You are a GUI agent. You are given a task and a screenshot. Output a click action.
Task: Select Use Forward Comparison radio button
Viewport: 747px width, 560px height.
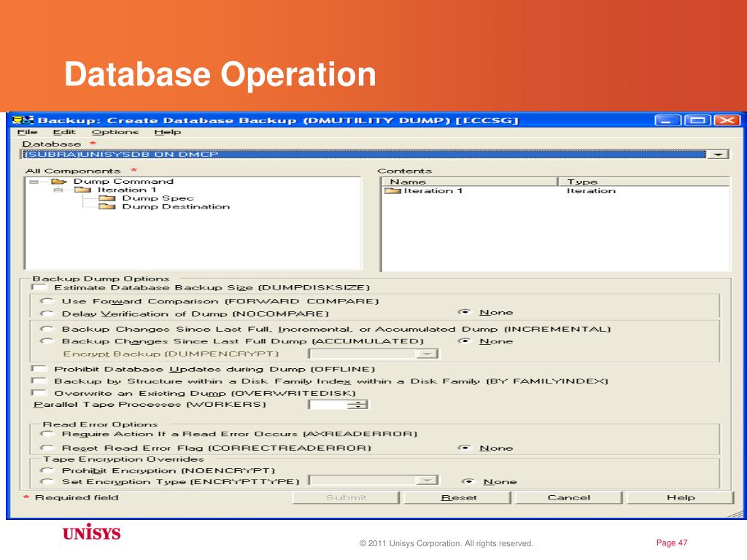click(x=47, y=301)
